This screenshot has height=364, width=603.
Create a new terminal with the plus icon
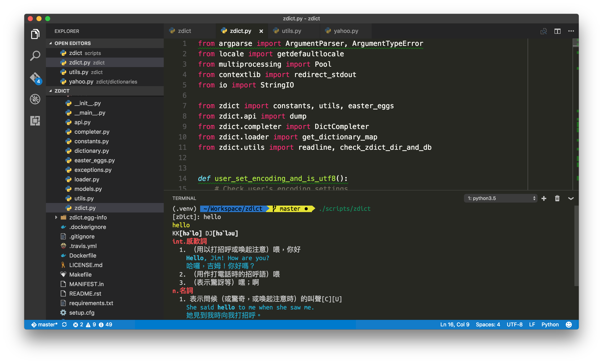[x=544, y=198]
